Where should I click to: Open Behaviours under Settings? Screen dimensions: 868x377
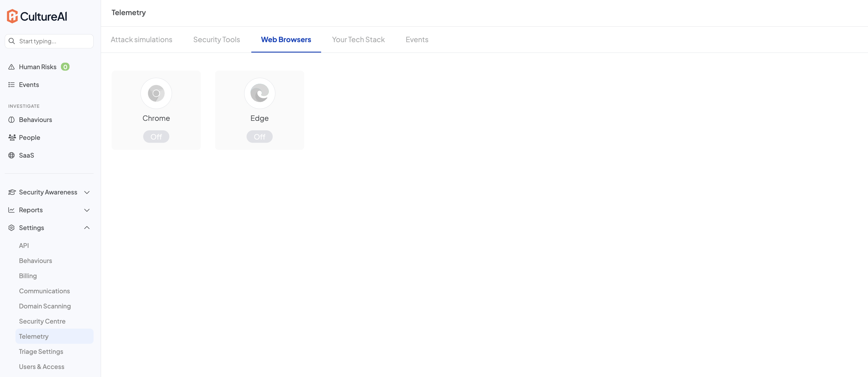pyautogui.click(x=35, y=261)
